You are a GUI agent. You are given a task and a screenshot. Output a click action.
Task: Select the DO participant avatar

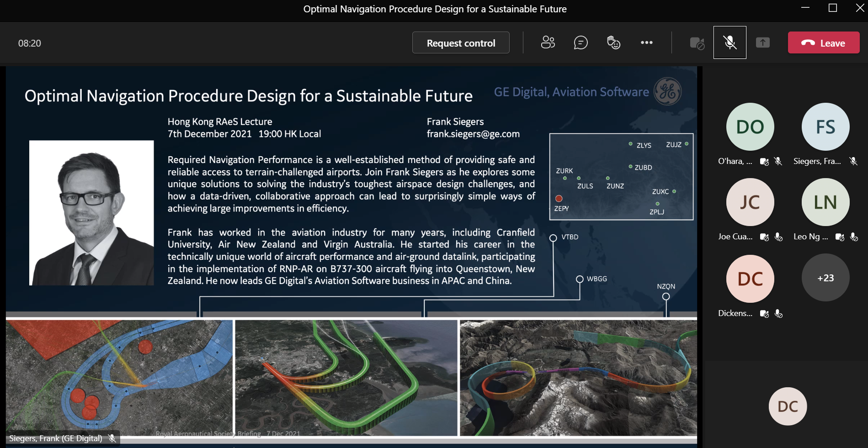pos(750,127)
